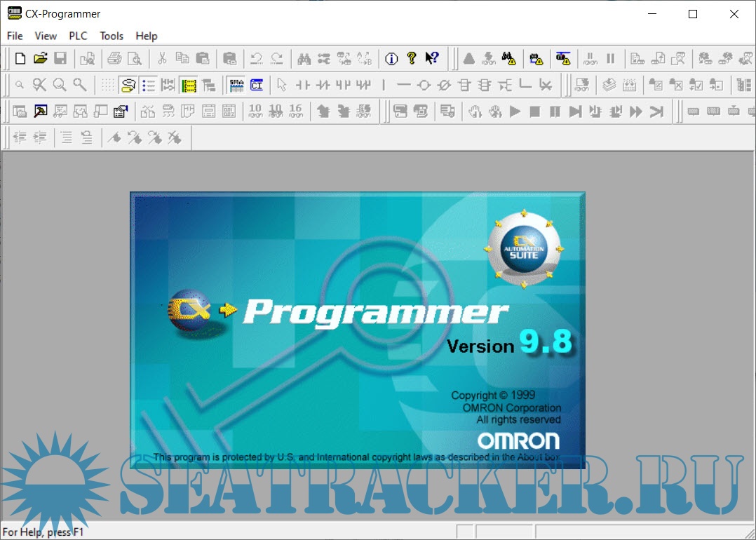Create a new project
The height and width of the screenshot is (540, 756).
tap(19, 58)
